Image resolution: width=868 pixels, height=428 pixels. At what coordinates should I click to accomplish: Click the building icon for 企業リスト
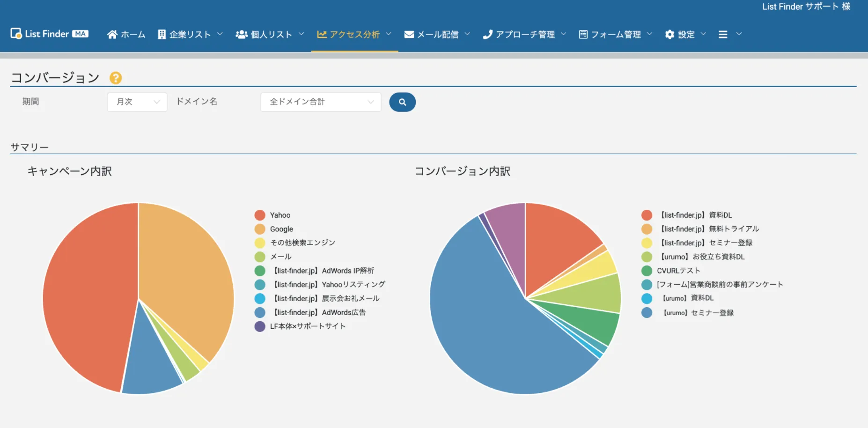pos(162,34)
